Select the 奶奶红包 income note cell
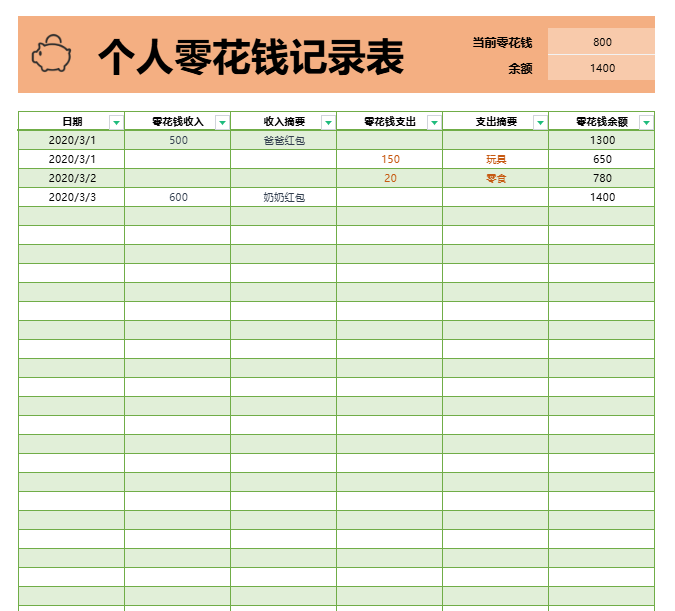Viewport: 675px width, 611px height. point(283,198)
